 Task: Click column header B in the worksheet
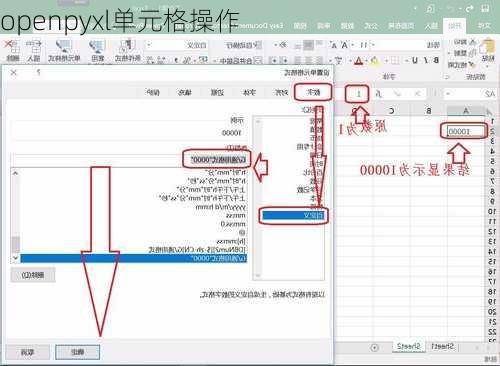429,111
